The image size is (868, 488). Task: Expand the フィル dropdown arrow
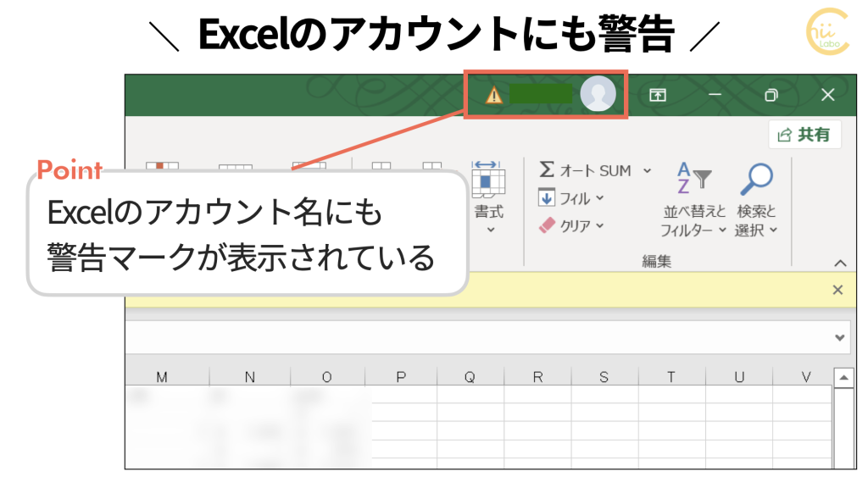pos(600,198)
